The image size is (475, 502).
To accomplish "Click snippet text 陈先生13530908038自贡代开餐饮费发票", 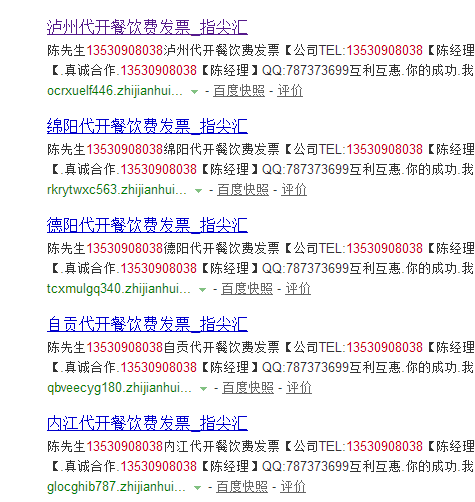I will 163,347.
